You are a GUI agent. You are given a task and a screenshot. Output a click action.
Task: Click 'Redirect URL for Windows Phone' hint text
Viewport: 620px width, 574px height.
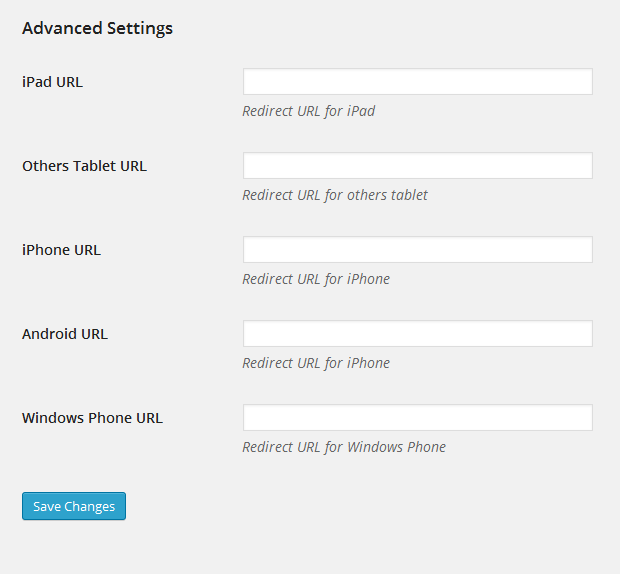(x=344, y=447)
